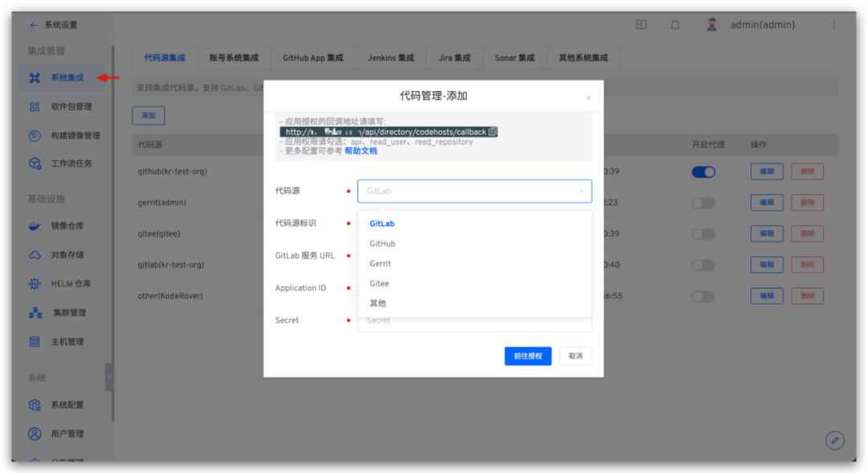Click the 前往授权 button
This screenshot has width=868, height=473.
pos(528,356)
